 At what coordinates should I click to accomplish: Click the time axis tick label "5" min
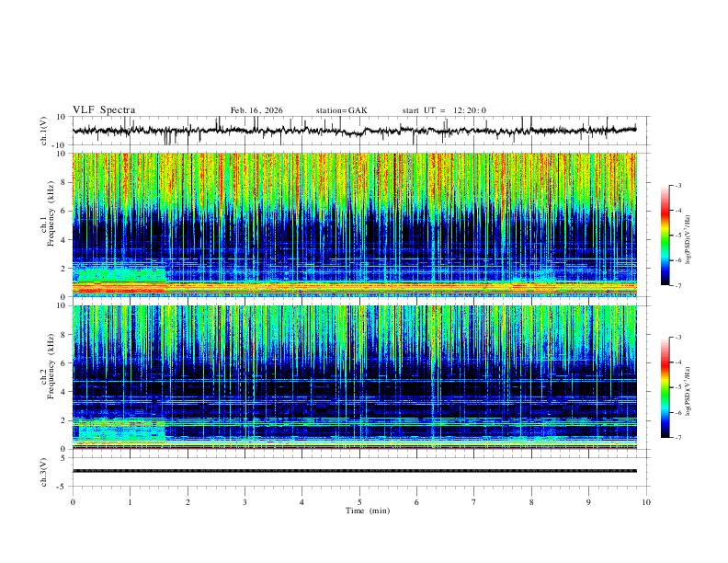coord(359,502)
